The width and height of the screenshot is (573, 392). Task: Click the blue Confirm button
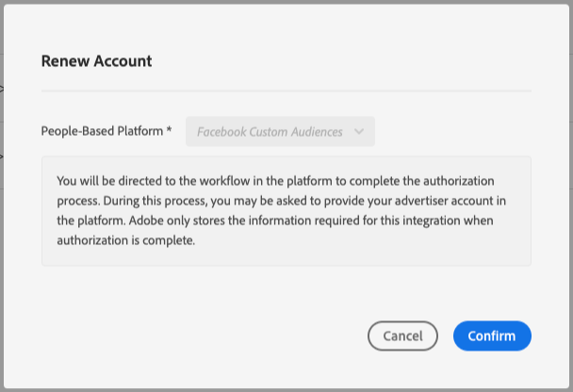492,336
